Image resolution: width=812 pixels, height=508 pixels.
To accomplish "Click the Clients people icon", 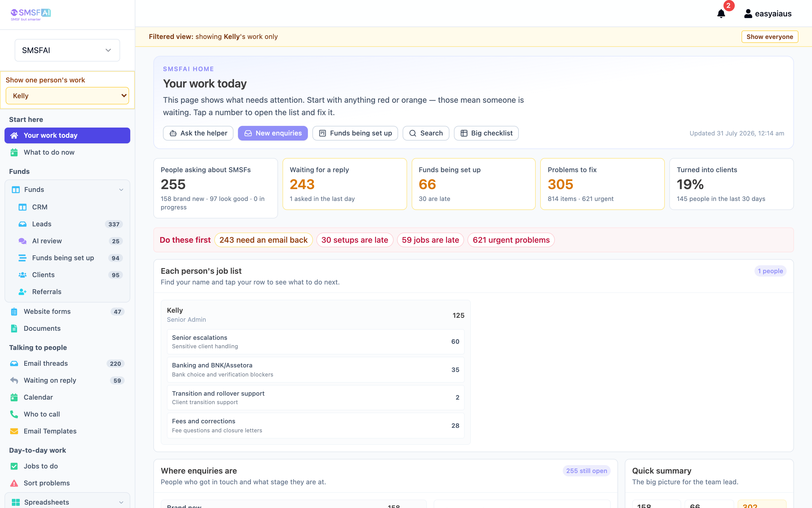I will [23, 275].
